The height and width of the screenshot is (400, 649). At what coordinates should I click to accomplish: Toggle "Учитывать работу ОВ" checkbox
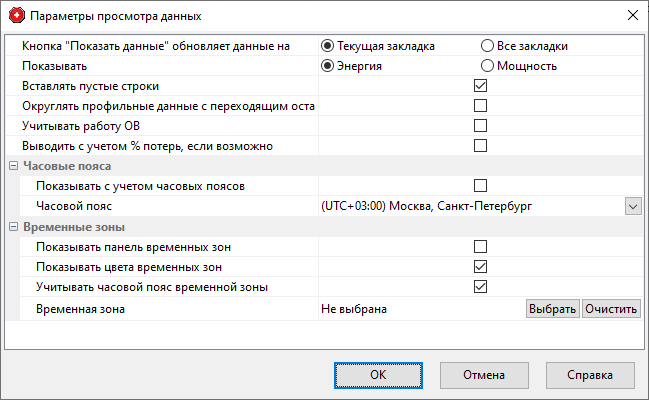pyautogui.click(x=480, y=126)
